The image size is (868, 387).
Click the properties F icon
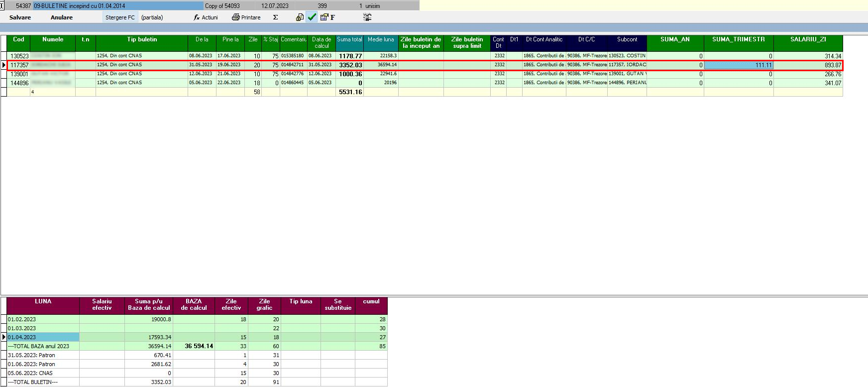pyautogui.click(x=327, y=17)
